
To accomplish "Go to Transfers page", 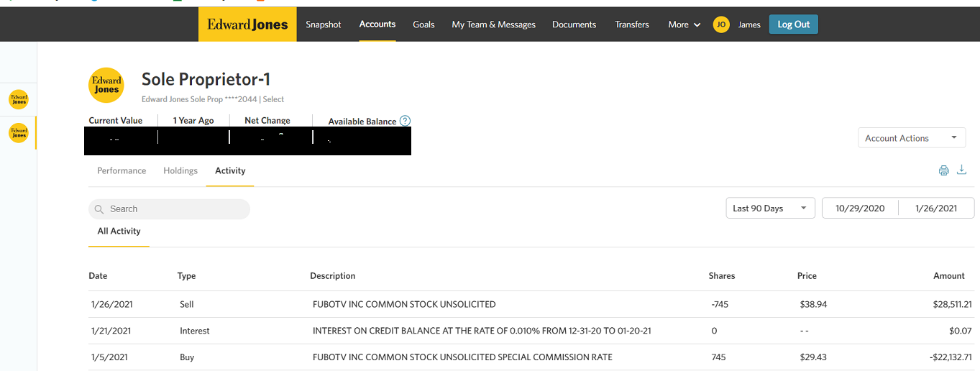I will [632, 24].
